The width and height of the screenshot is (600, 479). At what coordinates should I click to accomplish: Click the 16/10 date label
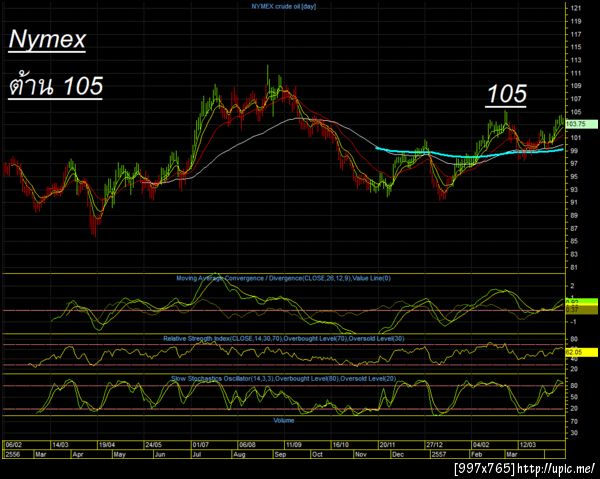click(x=341, y=445)
